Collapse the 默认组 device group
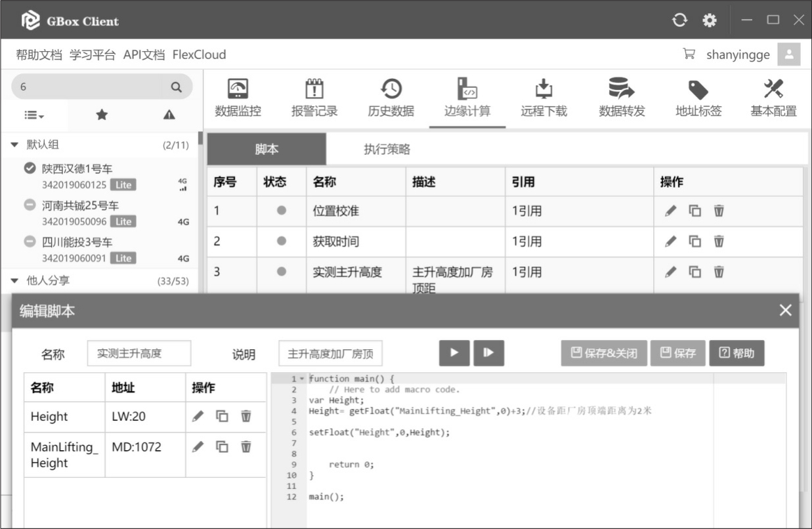The width and height of the screenshot is (812, 529). tap(15, 145)
